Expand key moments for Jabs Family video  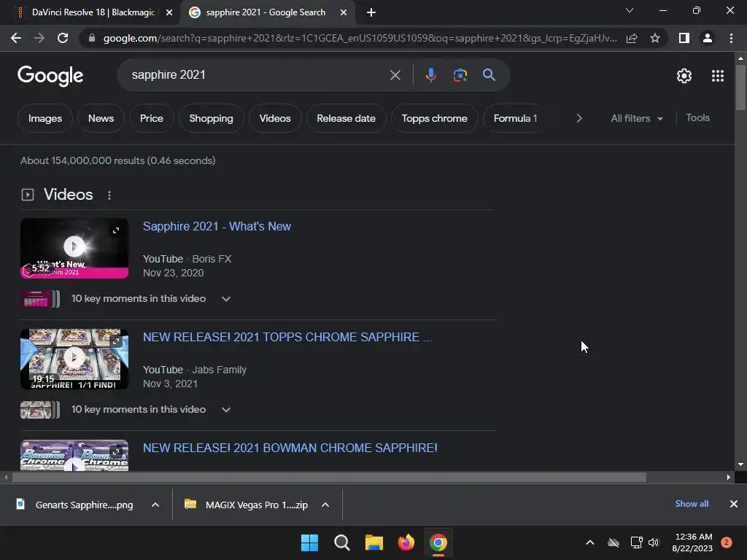coord(226,410)
